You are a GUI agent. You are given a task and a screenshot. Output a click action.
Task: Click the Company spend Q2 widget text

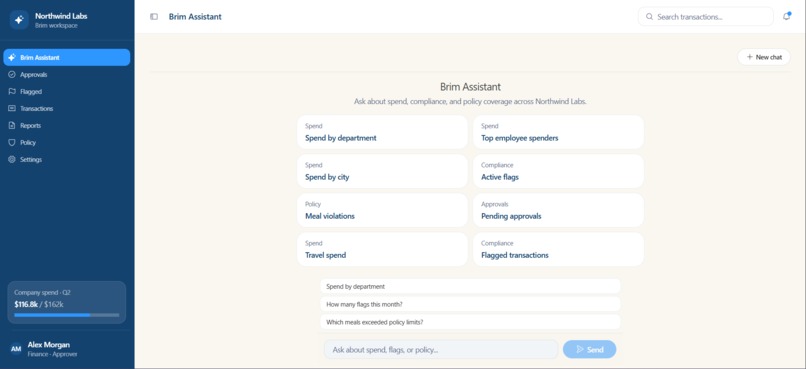point(42,292)
